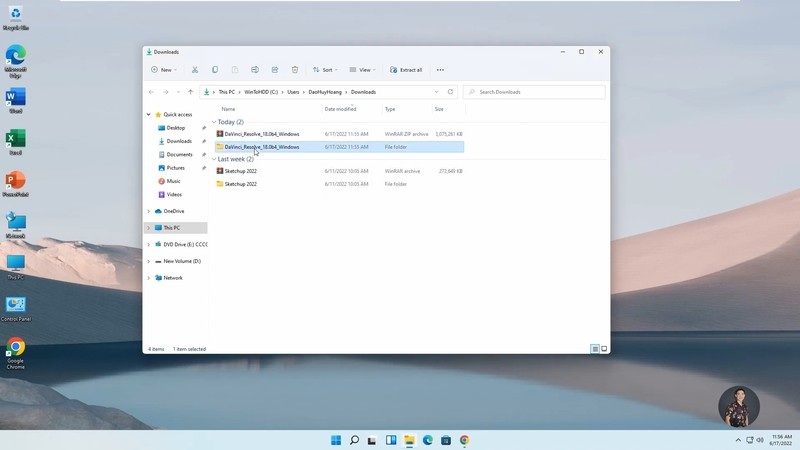This screenshot has height=450, width=800.
Task: Select Videos in Quick access
Action: [x=174, y=194]
